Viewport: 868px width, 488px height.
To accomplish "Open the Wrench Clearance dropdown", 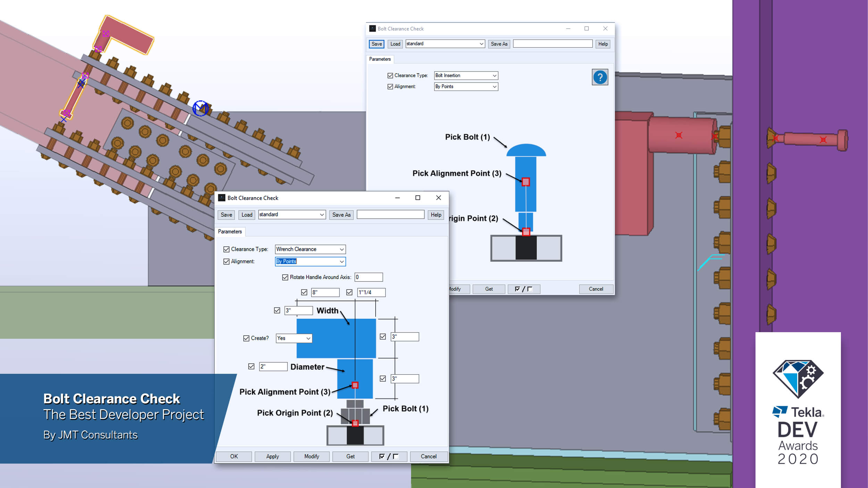I will [x=341, y=249].
